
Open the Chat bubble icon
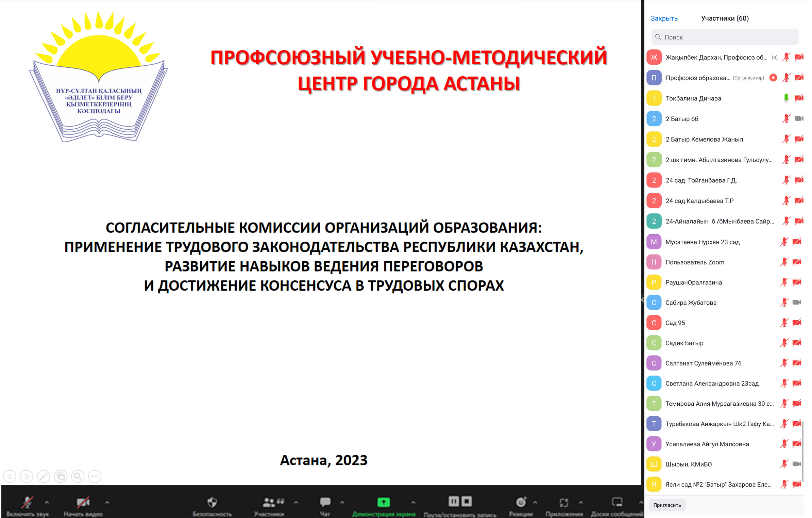(x=325, y=502)
